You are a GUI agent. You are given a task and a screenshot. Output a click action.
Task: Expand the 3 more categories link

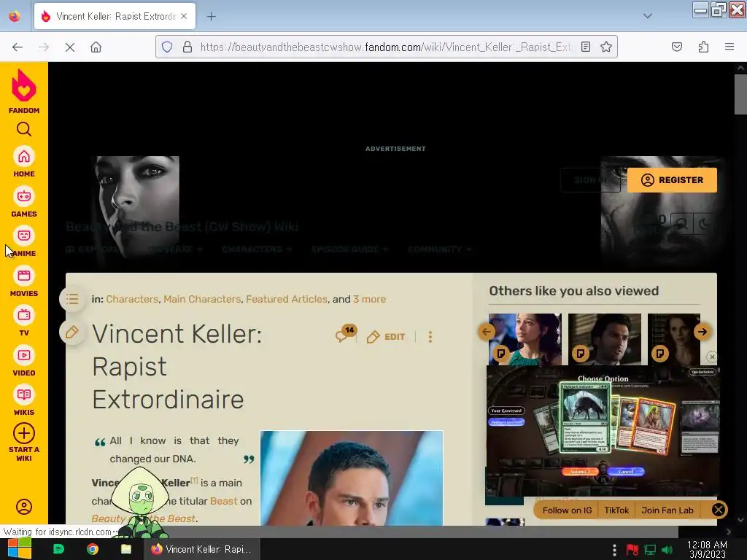(369, 299)
